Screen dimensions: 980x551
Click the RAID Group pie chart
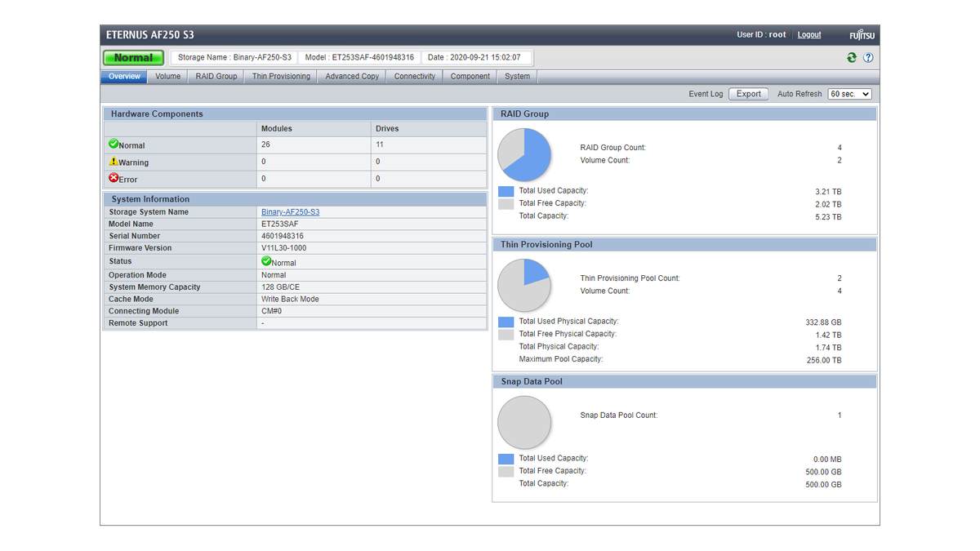click(x=524, y=153)
